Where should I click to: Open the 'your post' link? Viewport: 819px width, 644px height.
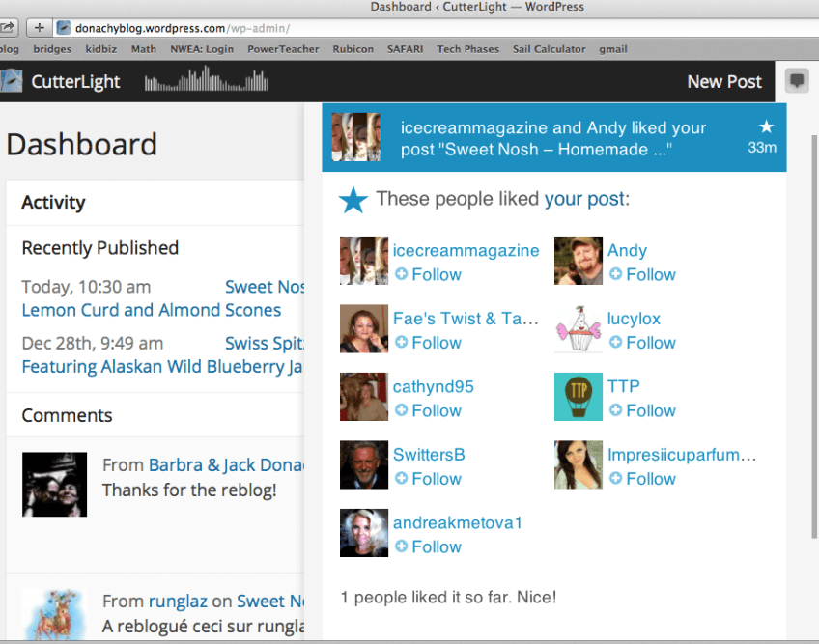(584, 200)
